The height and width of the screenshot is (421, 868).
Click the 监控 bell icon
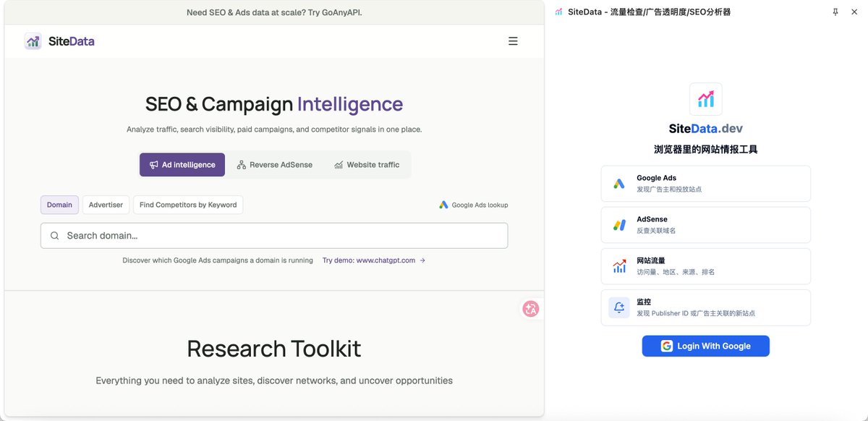[619, 307]
